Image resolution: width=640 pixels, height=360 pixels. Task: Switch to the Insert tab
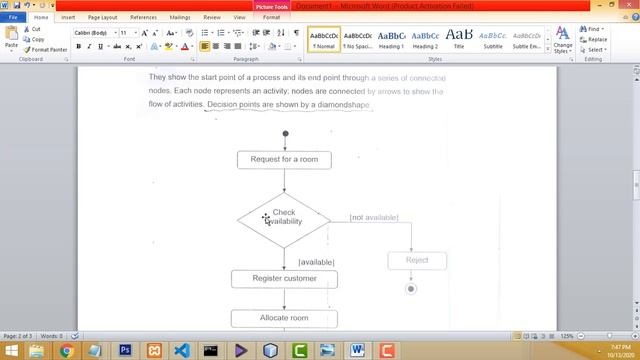[68, 17]
